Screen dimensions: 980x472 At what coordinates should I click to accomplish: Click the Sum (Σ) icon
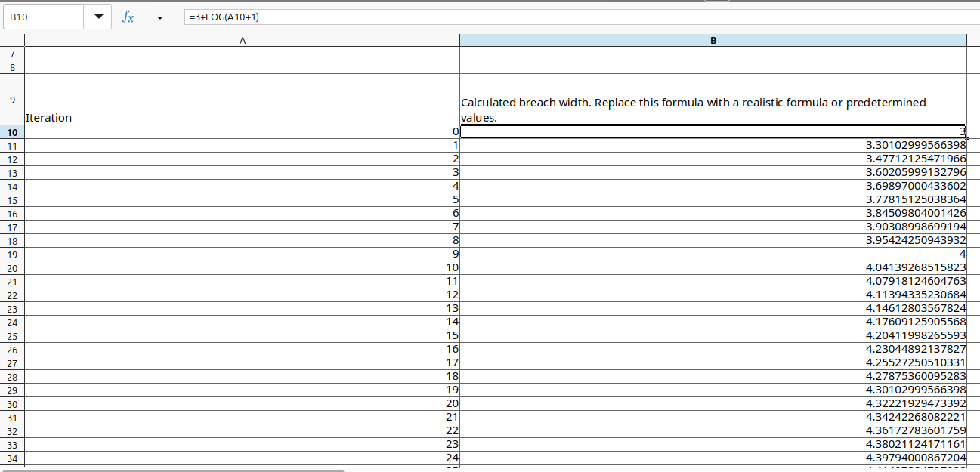click(x=146, y=16)
